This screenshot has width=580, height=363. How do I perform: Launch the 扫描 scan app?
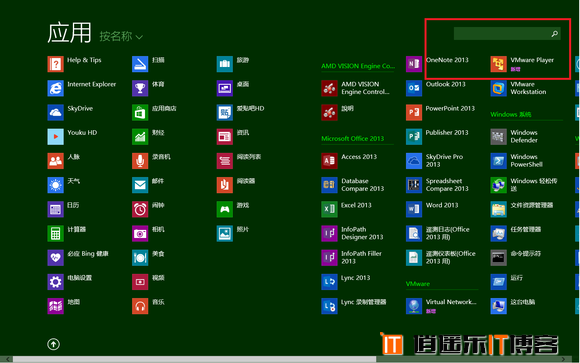click(x=148, y=64)
